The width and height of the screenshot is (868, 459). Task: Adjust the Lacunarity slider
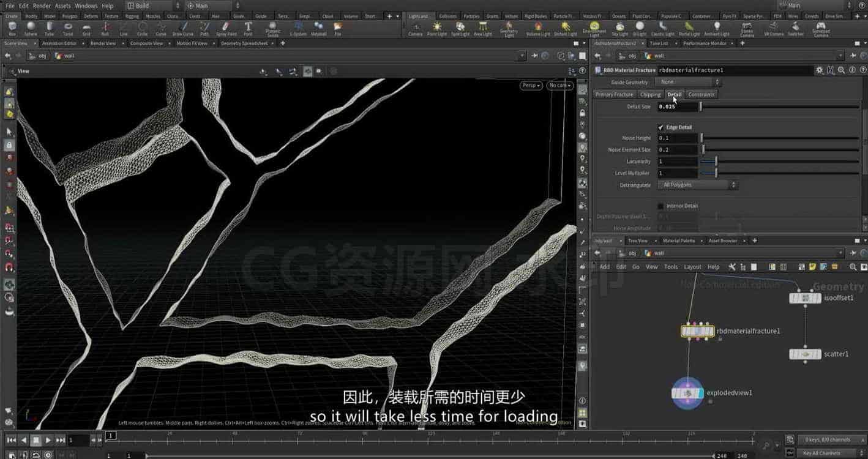780,162
